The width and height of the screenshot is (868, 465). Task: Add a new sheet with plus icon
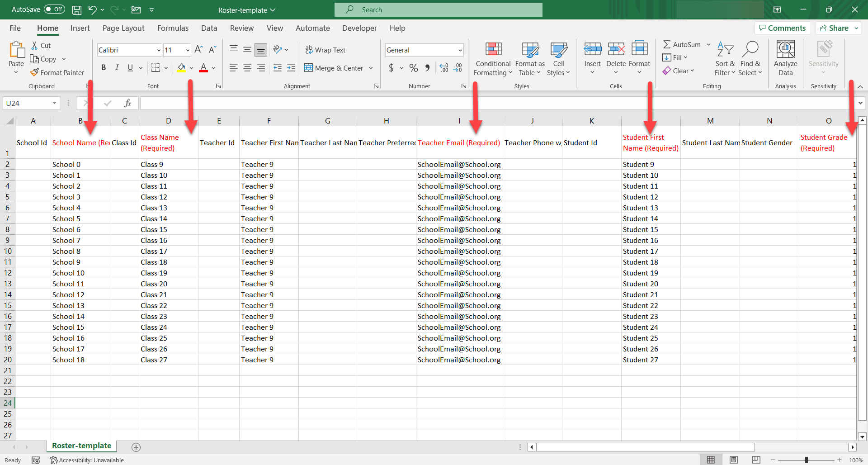pyautogui.click(x=136, y=447)
